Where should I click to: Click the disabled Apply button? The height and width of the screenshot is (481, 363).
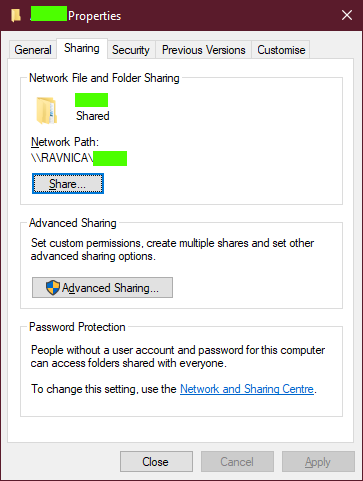pos(318,462)
